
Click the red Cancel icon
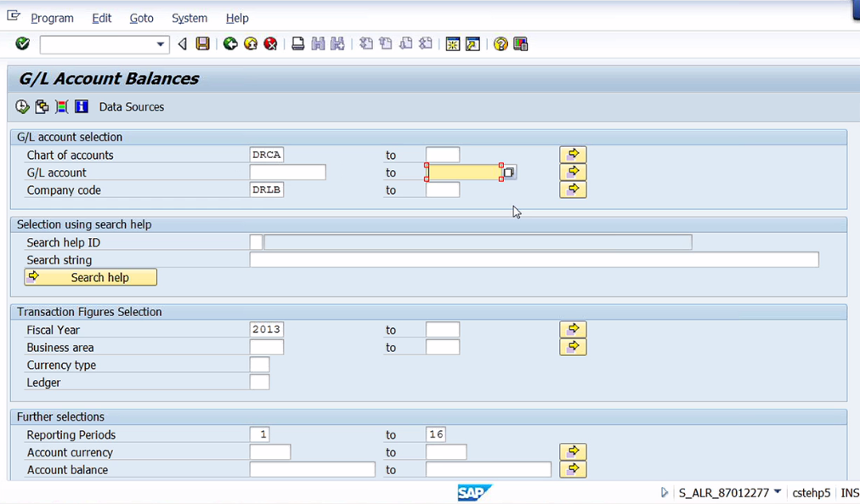tap(270, 44)
